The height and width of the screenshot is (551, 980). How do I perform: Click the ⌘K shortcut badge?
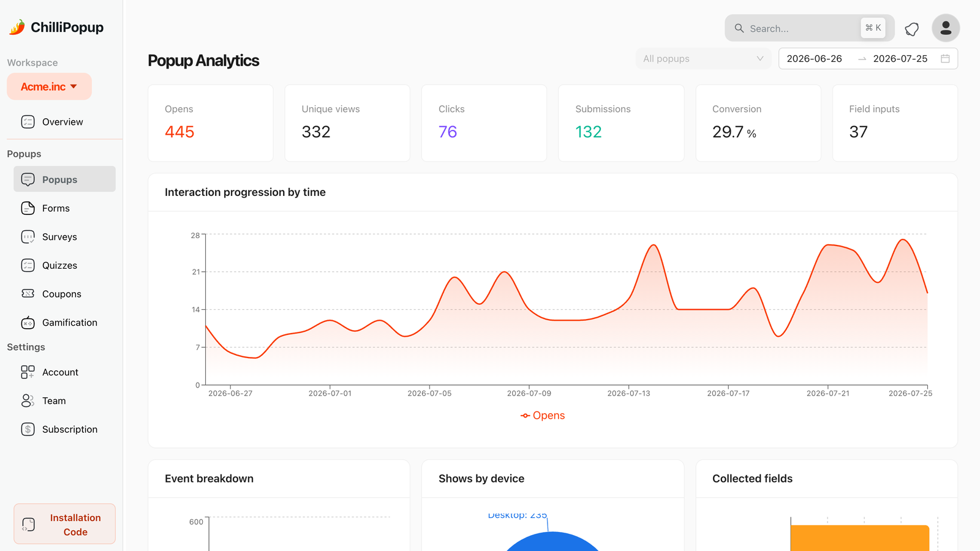click(x=873, y=28)
